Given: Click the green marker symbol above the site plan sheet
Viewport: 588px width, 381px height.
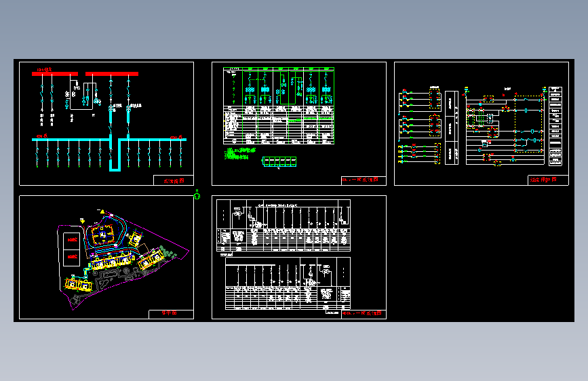Looking at the screenshot, I should 197,195.
